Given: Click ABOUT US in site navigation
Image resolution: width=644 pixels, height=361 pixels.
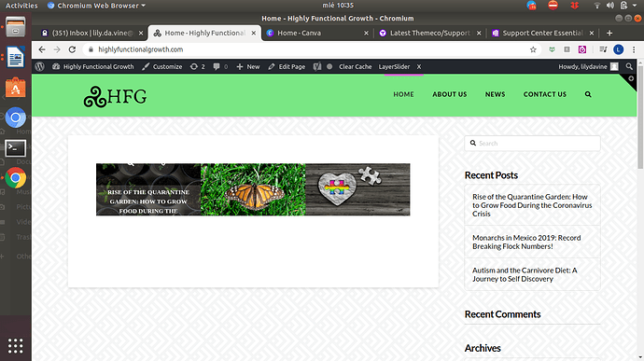Looking at the screenshot, I should point(449,94).
